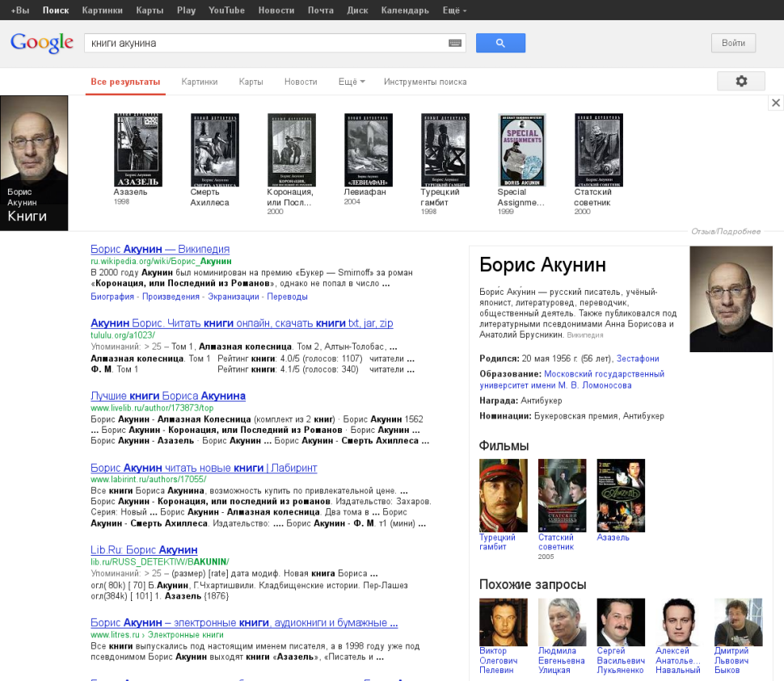Select the Смерть Ахиллеса book cover
This screenshot has width=784, height=681.
coord(215,150)
